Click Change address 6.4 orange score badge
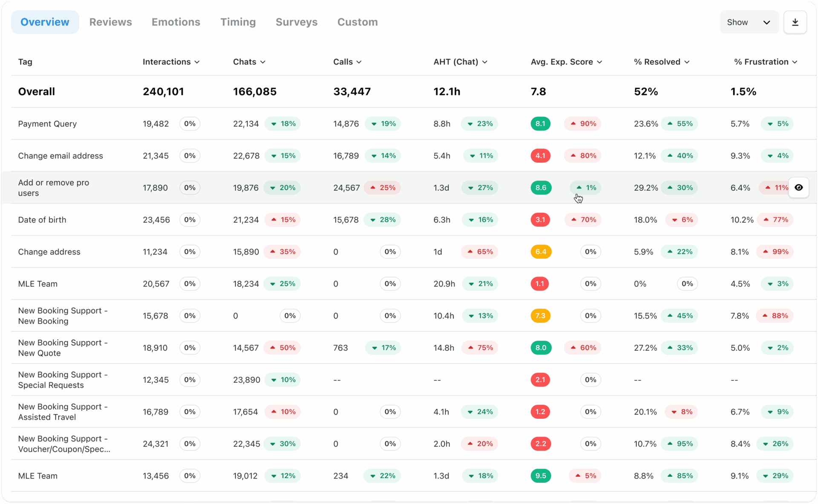This screenshot has width=818, height=504. [x=541, y=252]
